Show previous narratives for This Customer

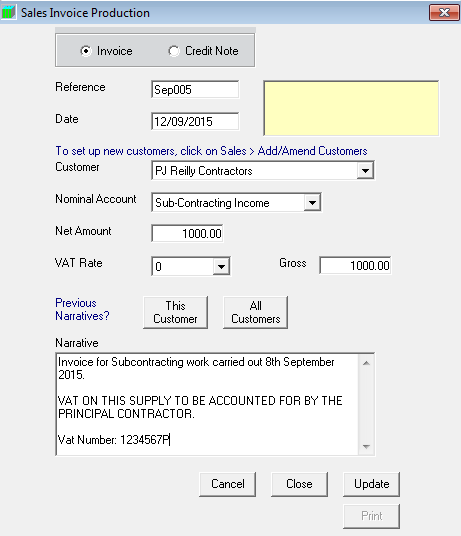(175, 312)
